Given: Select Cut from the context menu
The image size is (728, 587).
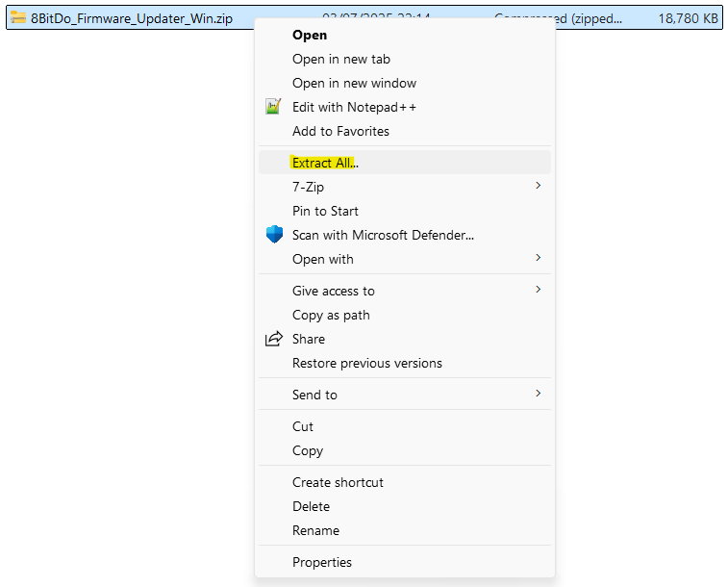Looking at the screenshot, I should tap(405, 426).
